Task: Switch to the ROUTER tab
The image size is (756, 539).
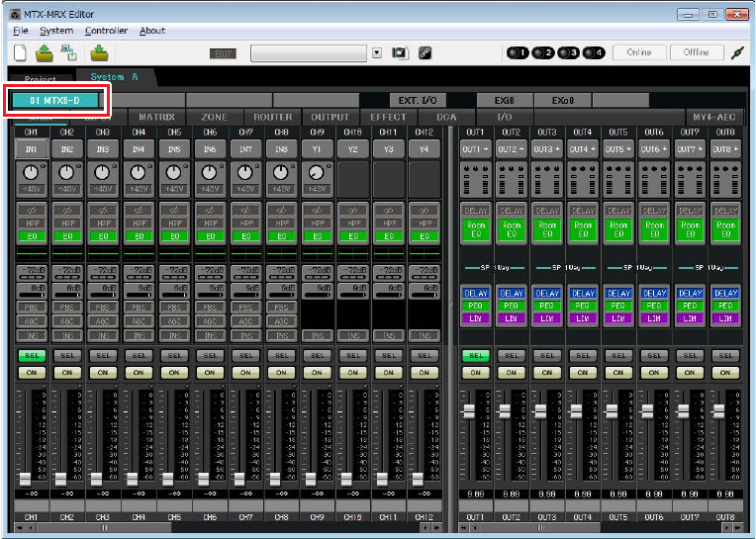Action: click(x=272, y=117)
